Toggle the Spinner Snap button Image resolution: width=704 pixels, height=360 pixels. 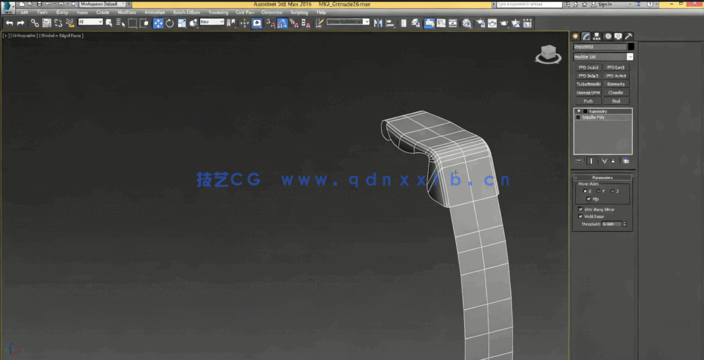coord(306,23)
